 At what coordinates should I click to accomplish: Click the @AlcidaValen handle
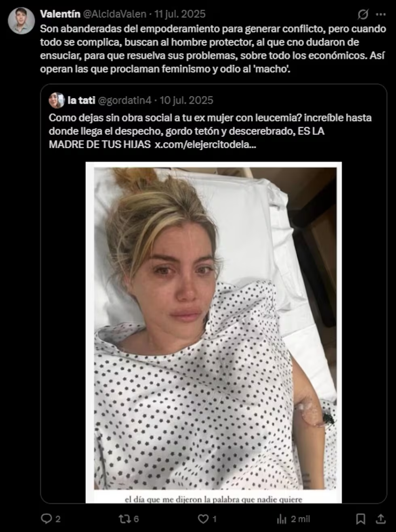(115, 14)
